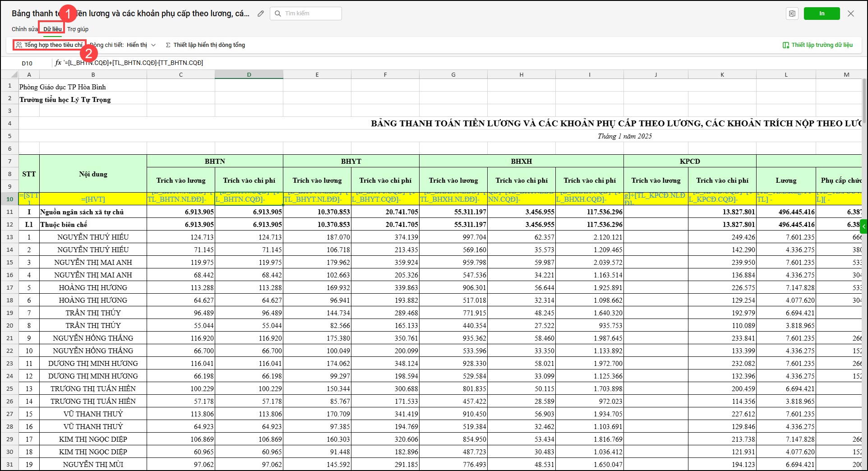868x471 pixels.
Task: Click the fx formula icon
Action: click(x=58, y=63)
